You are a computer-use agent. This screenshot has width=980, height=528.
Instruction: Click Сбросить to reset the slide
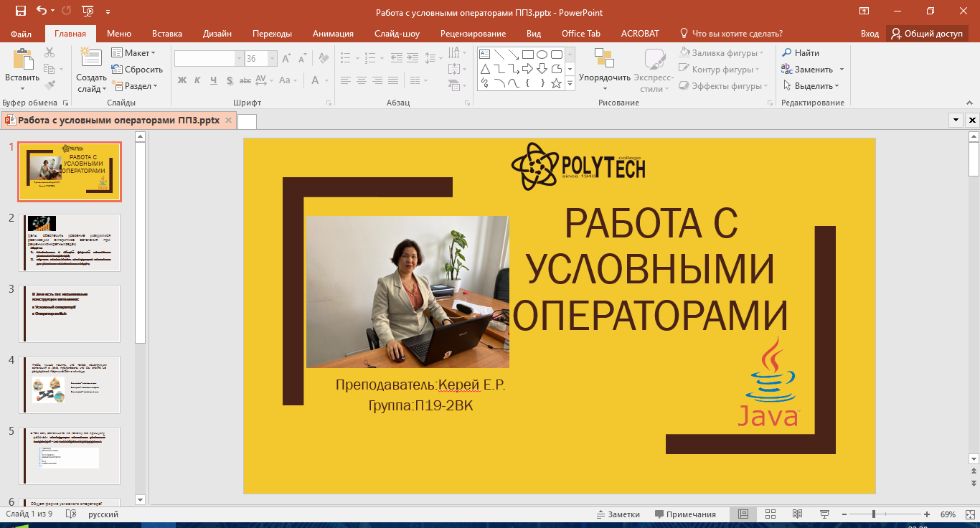[x=137, y=70]
